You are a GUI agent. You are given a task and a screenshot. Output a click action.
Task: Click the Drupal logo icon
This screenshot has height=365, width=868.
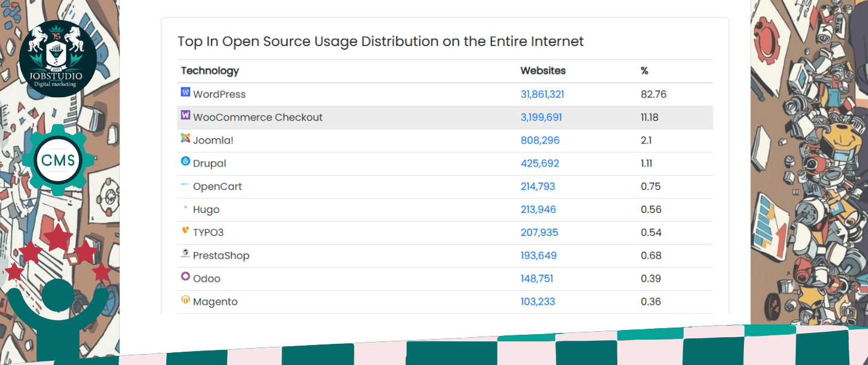click(186, 161)
